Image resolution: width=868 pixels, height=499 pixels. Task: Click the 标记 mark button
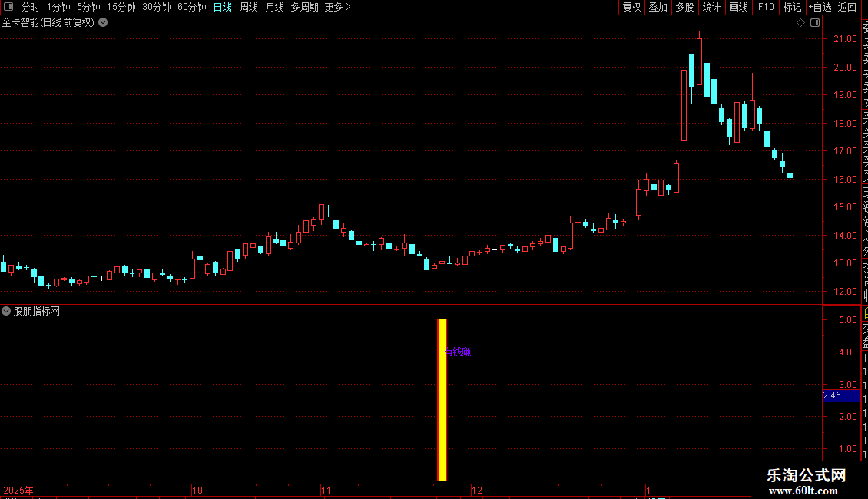click(792, 7)
